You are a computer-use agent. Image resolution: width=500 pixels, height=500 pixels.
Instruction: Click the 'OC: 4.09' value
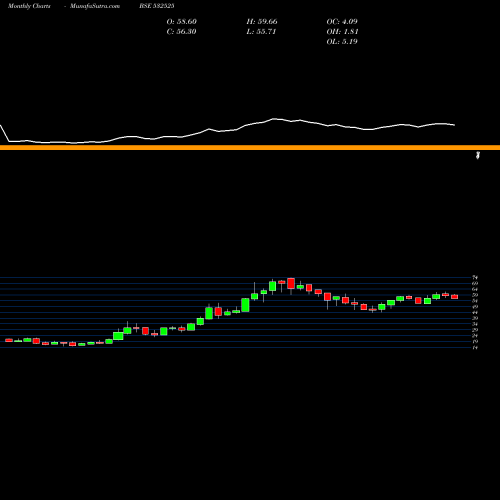click(x=342, y=22)
